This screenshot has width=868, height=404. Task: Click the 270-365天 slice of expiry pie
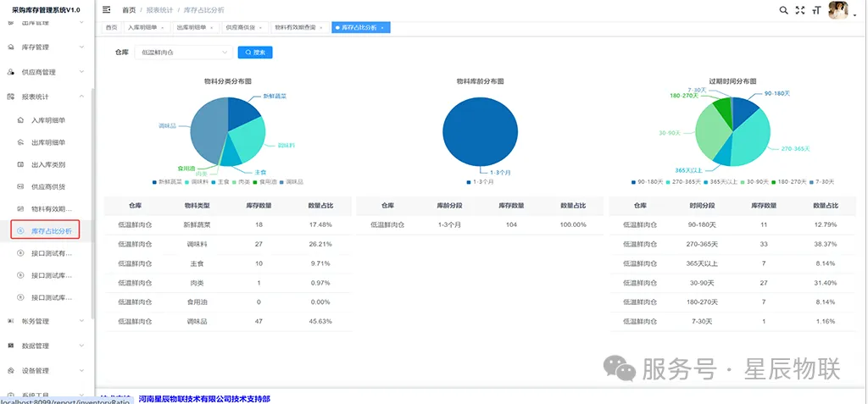pos(750,138)
